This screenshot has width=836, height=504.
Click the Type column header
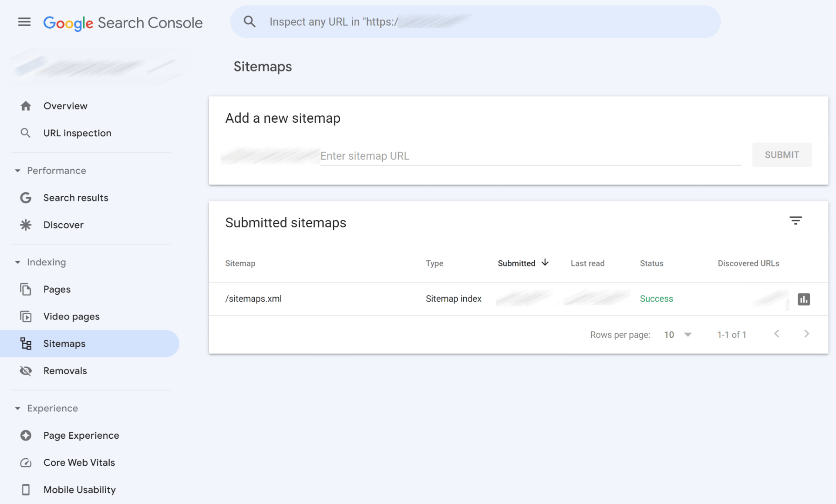[x=435, y=263]
